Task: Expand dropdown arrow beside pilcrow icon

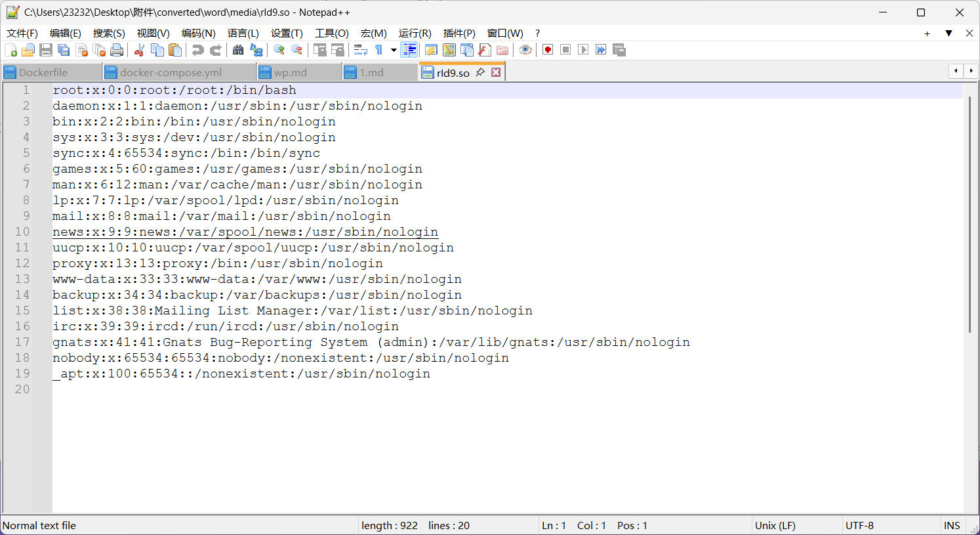Action: pos(394,50)
